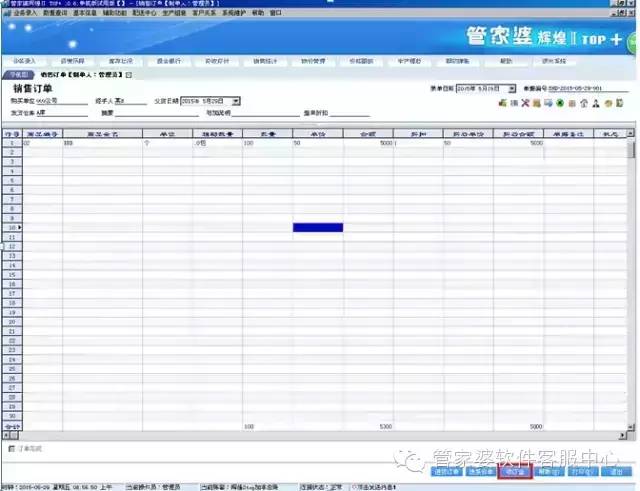Open the 库存状况 navigation button
Screen dimensions: 640x491
pyautogui.click(x=121, y=61)
